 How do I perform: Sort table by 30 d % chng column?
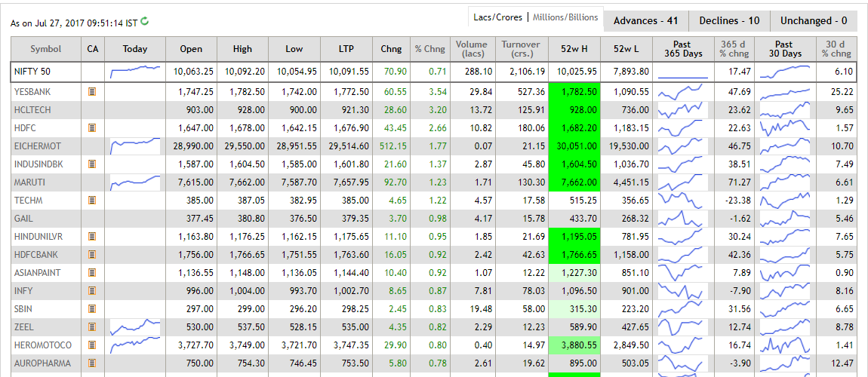[836, 49]
